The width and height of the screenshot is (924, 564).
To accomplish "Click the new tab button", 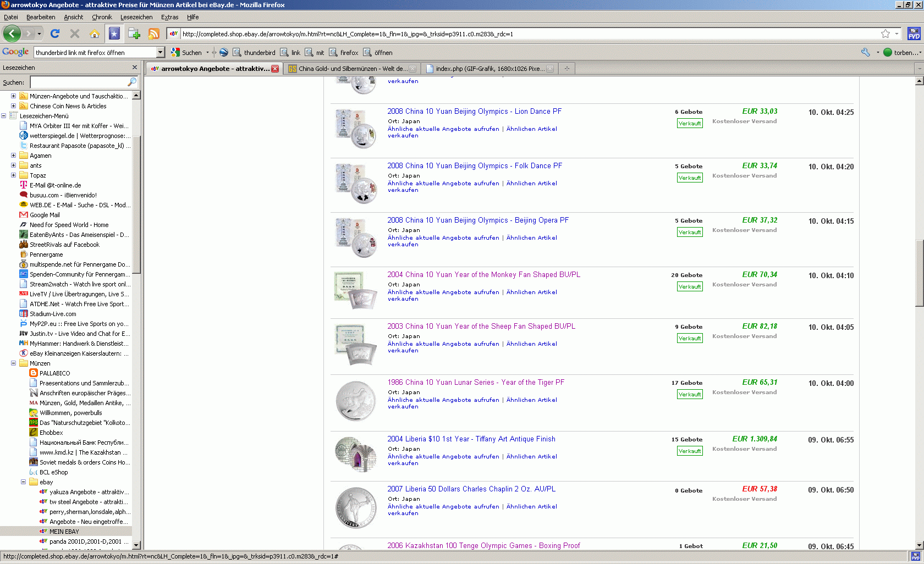I will point(566,69).
